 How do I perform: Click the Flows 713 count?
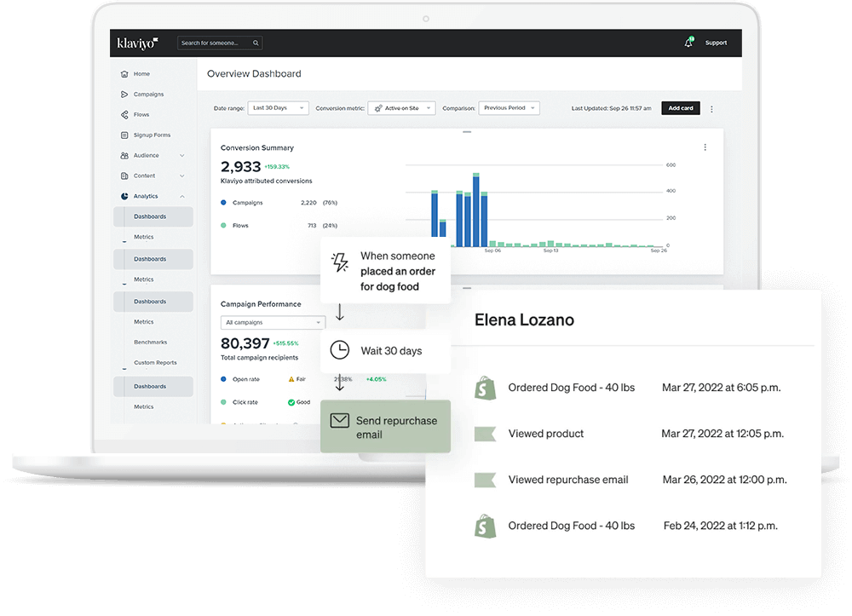click(x=312, y=226)
